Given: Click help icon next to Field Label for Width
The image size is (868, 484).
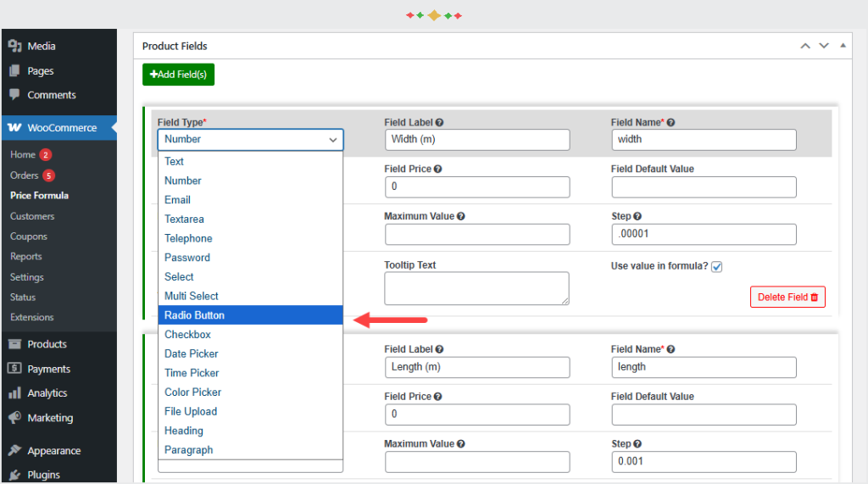Looking at the screenshot, I should coord(440,122).
